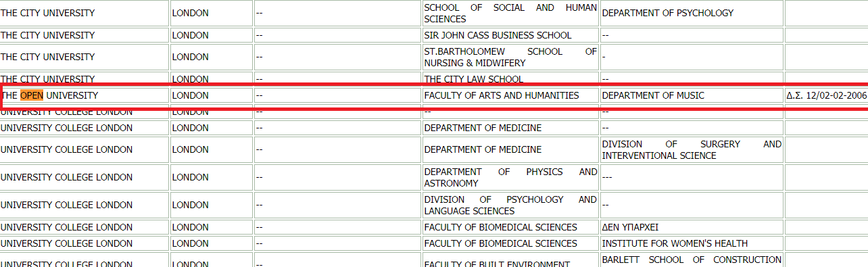Select SIR JOHN CASS BUSINESS SCHOOL cell
This screenshot has height=267, width=868.
pyautogui.click(x=510, y=35)
